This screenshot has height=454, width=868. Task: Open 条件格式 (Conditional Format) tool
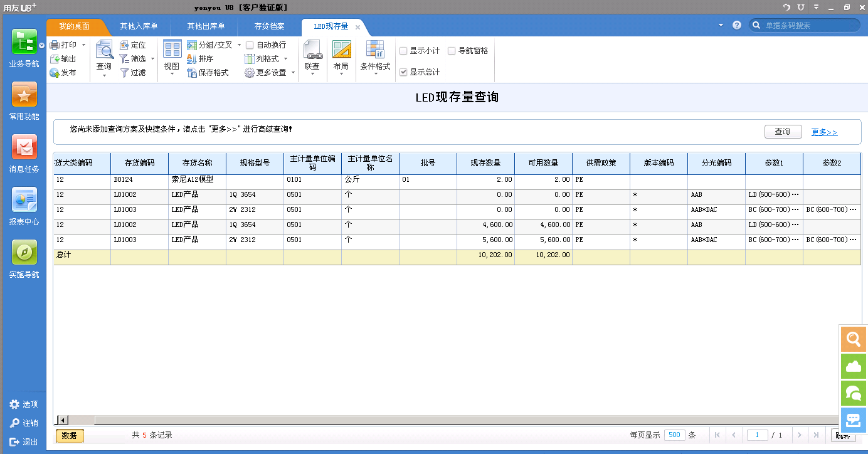tap(374, 53)
